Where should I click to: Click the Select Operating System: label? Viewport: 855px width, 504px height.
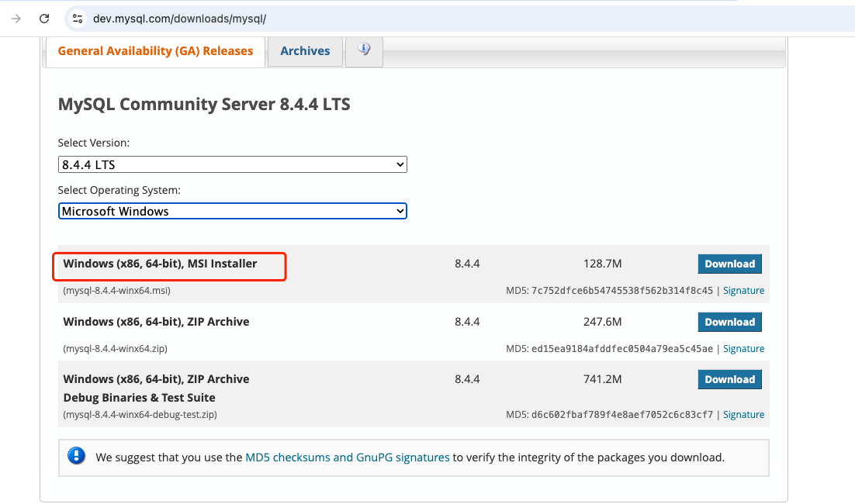[119, 190]
